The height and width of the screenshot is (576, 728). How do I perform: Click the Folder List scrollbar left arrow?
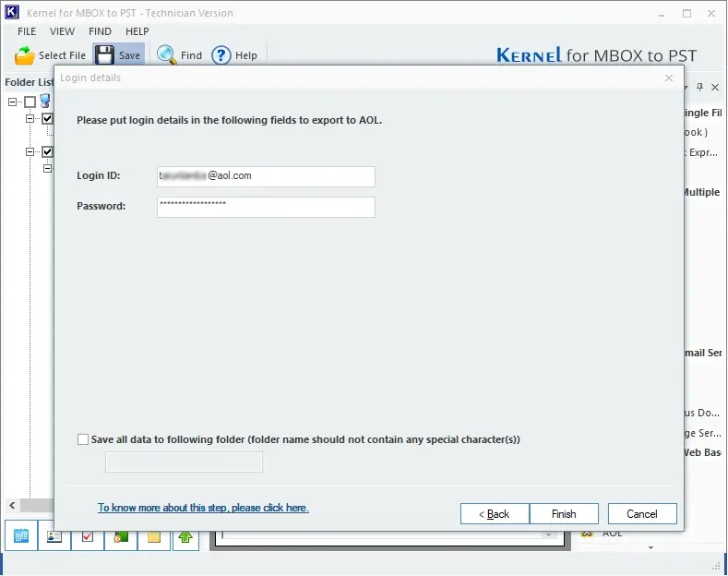[12, 505]
